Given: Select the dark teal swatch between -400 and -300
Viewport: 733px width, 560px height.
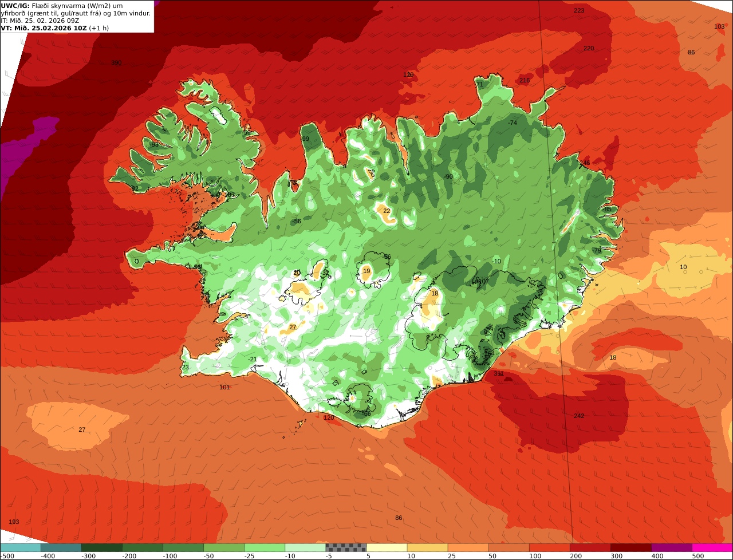Looking at the screenshot, I should pos(61,547).
